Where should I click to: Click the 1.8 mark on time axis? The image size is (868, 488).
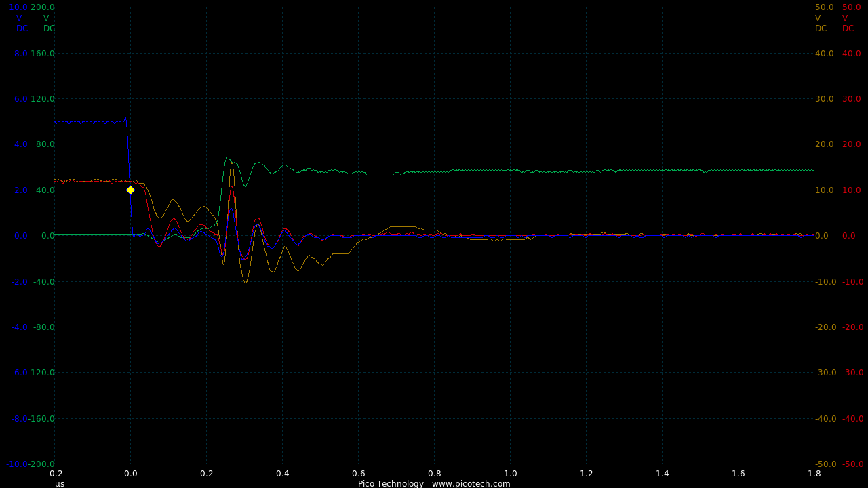[814, 474]
